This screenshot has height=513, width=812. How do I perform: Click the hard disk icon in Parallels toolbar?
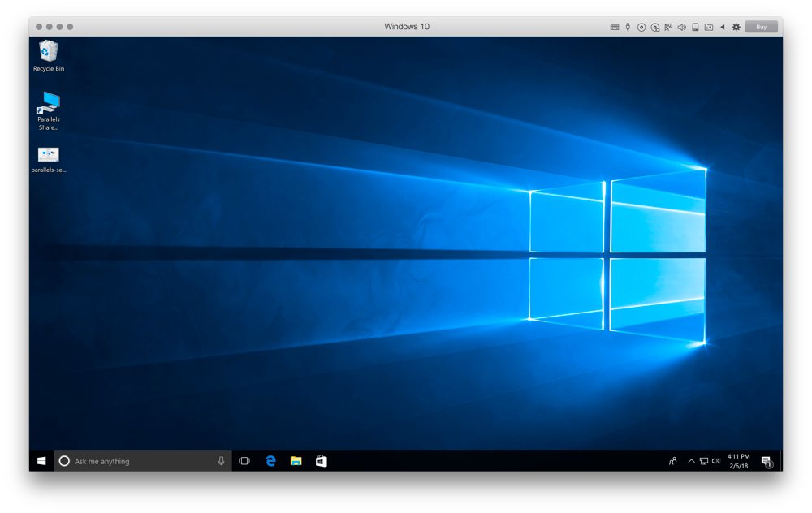pos(655,28)
